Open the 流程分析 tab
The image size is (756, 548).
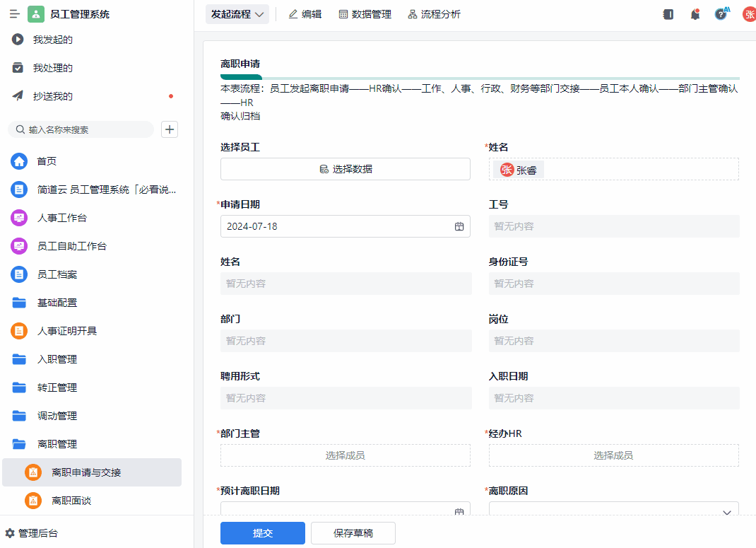pyautogui.click(x=434, y=14)
